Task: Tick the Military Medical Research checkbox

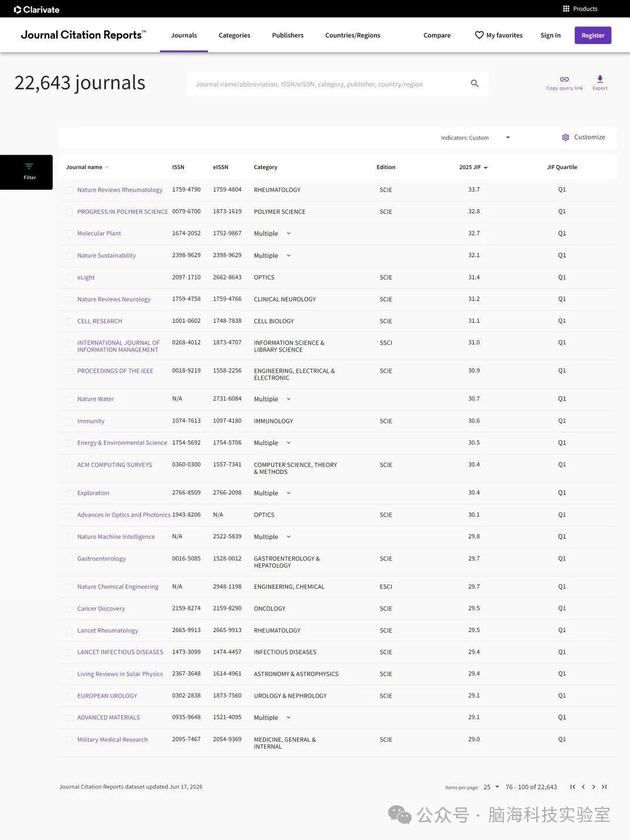Action: coord(70,740)
